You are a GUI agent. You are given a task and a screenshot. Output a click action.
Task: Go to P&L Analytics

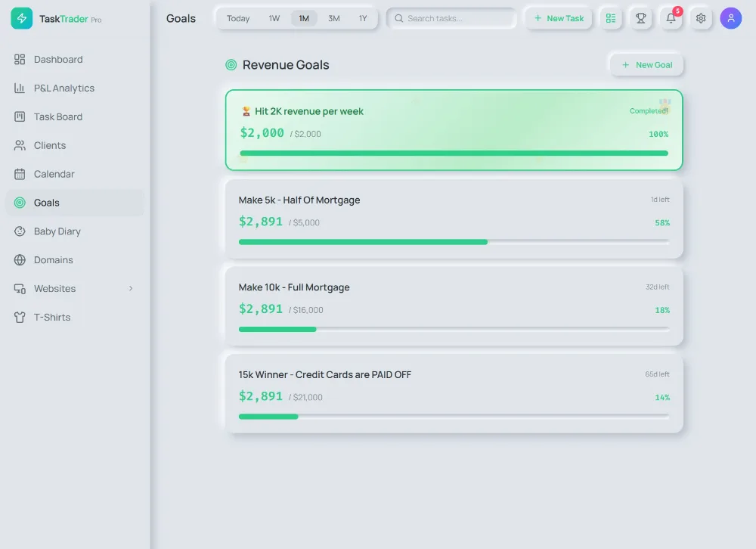point(64,88)
